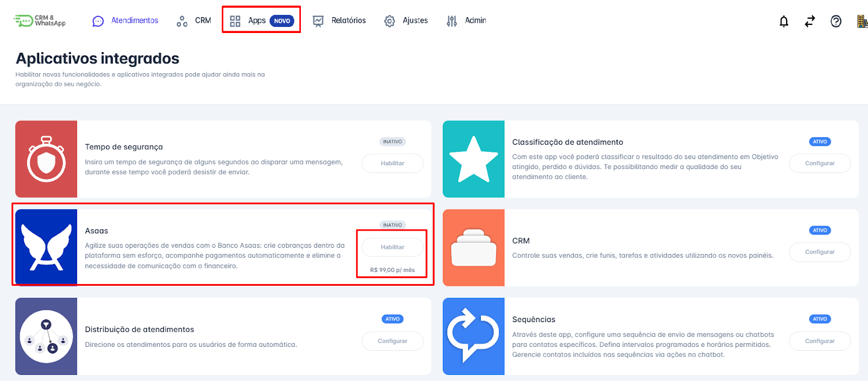This screenshot has height=381, width=868.
Task: Open Ajustes settings menu
Action: (406, 21)
